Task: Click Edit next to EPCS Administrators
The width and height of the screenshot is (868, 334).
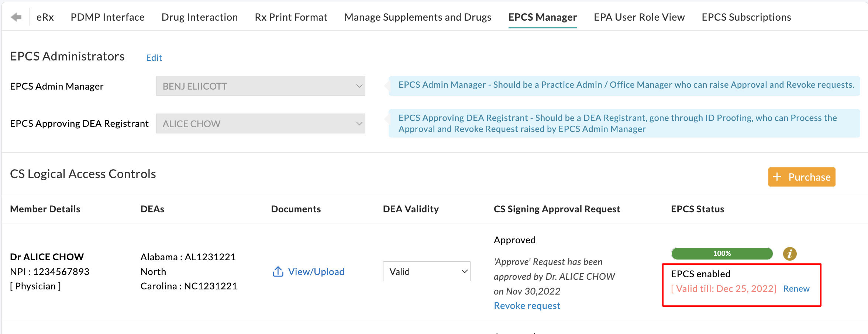Action: (154, 58)
